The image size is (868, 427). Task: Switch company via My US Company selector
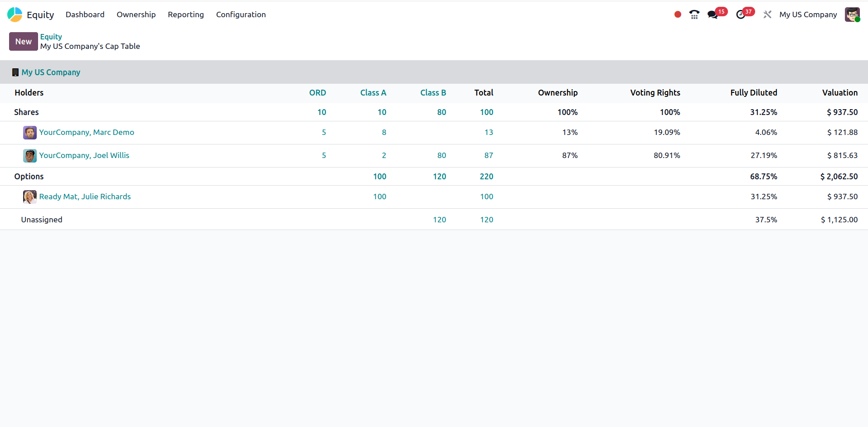tap(808, 14)
